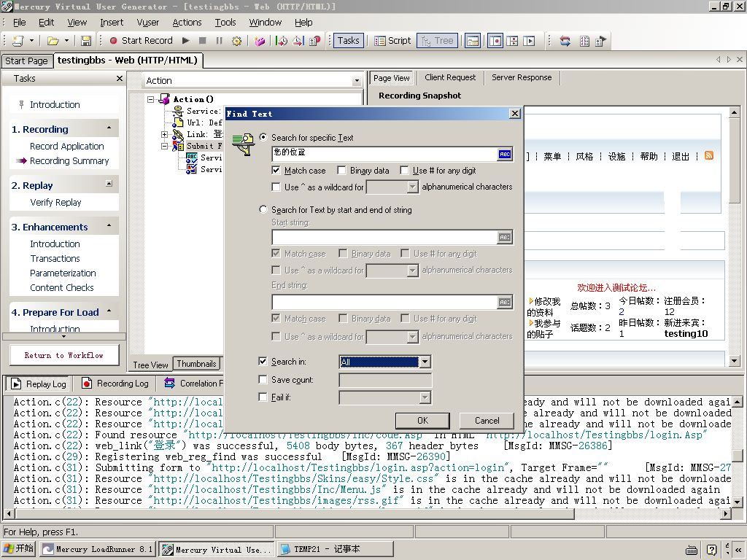The image size is (747, 560).
Task: Open the Client Request tab
Action: pyautogui.click(x=450, y=77)
